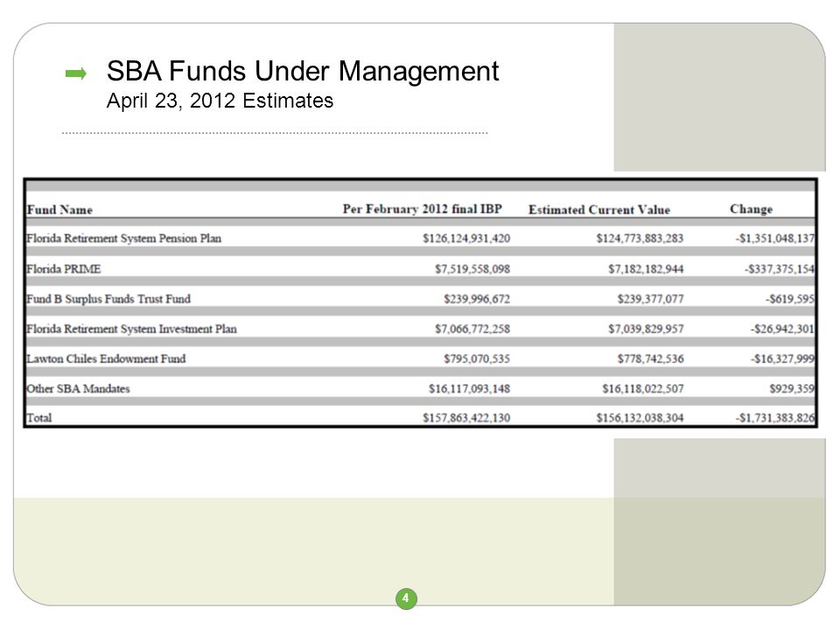Select the value $239,377,077
Viewport: 840px width, 630px height.
650,299
